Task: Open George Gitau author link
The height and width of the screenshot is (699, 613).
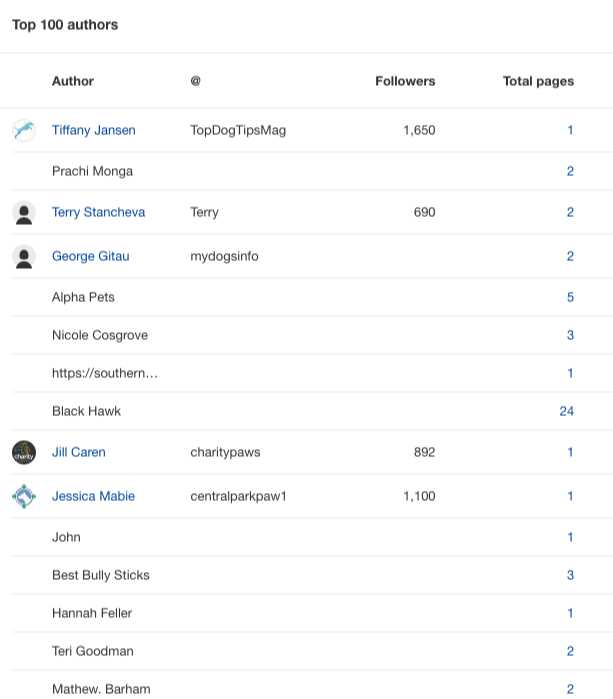Action: click(91, 256)
